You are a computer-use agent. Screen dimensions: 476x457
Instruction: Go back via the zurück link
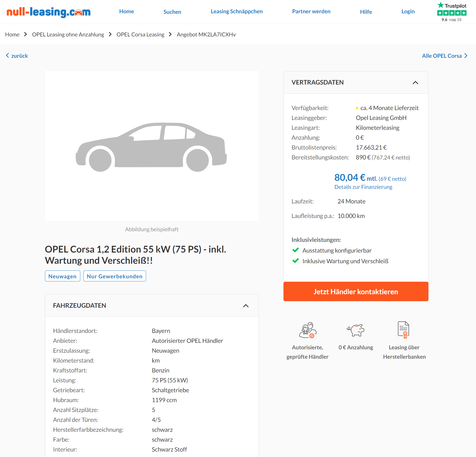(19, 56)
